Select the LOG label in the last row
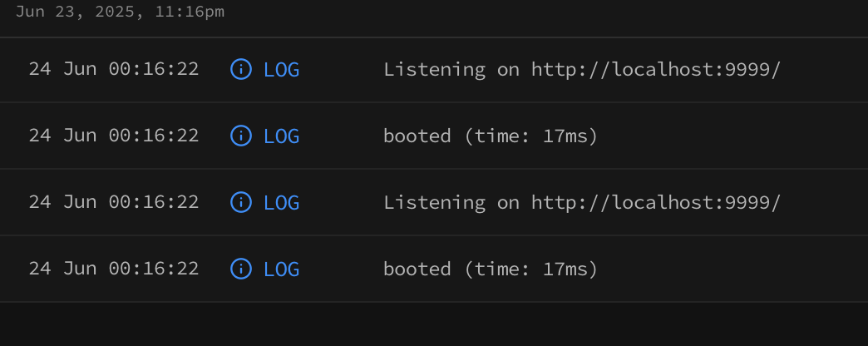This screenshot has height=346, width=868. (281, 269)
